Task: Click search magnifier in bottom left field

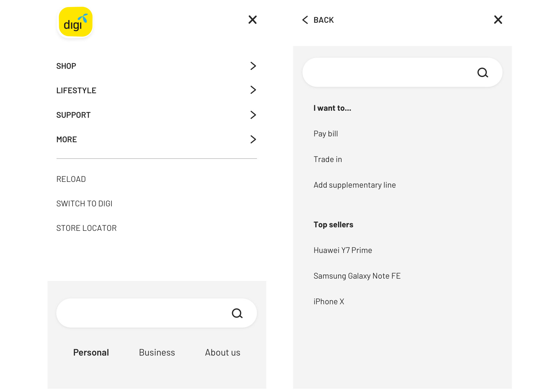Action: point(237,313)
